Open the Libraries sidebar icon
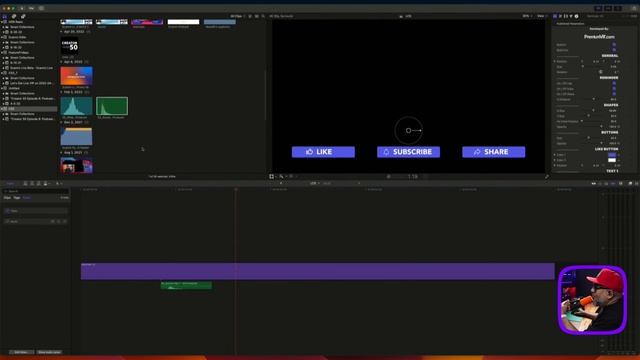640x360 pixels. pyautogui.click(x=5, y=16)
